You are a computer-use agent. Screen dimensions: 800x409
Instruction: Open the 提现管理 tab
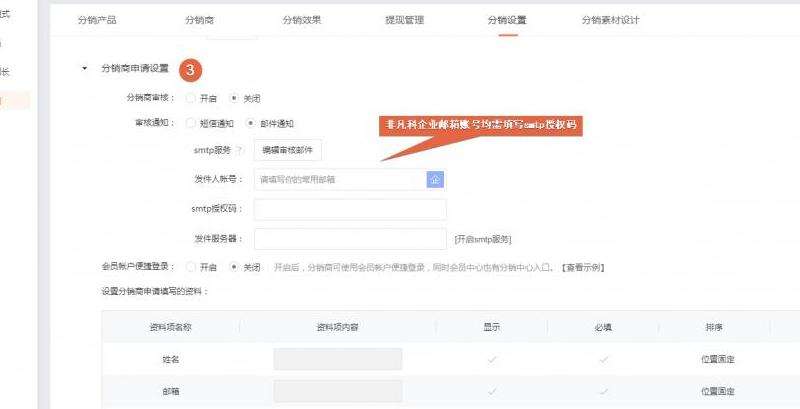click(x=403, y=20)
